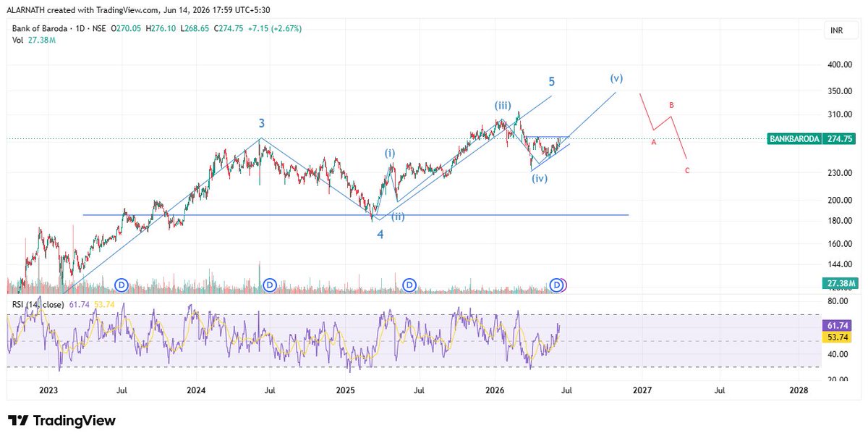Click the 160.00 price axis label

[839, 244]
